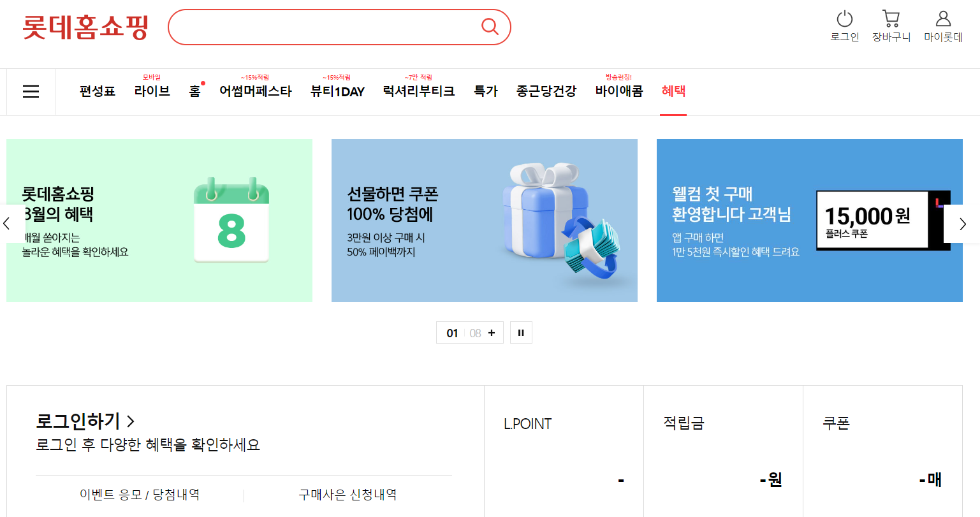Click the 로그인하기 link
980x517 pixels.
pos(85,421)
